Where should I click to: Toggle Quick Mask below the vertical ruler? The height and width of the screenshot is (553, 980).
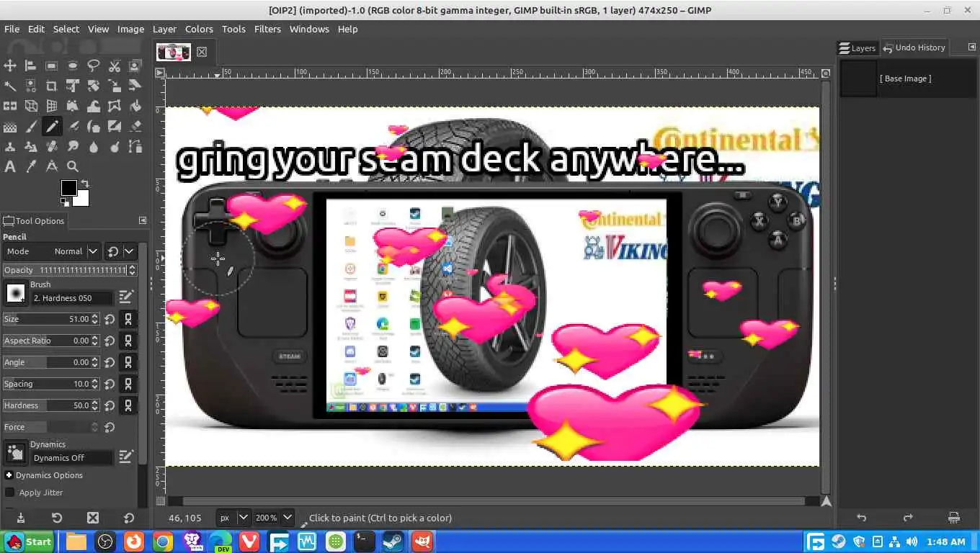click(x=160, y=501)
